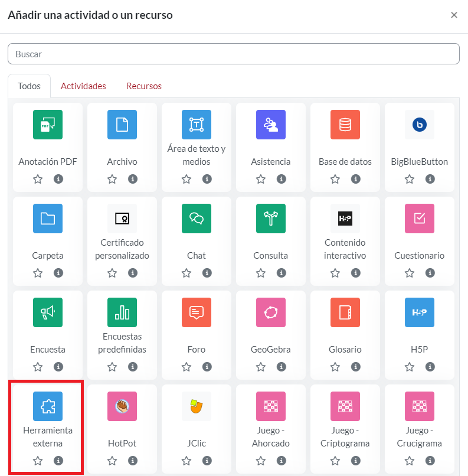468x476 pixels.
Task: Show info details for HotPot
Action: (132, 461)
